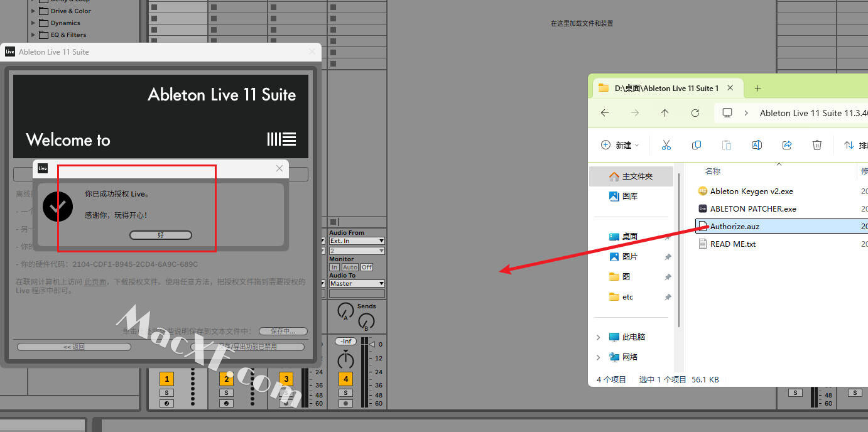Screen dimensions: 868x432
Task: Click the Dynamics folder icon in browser
Action: pos(43,23)
